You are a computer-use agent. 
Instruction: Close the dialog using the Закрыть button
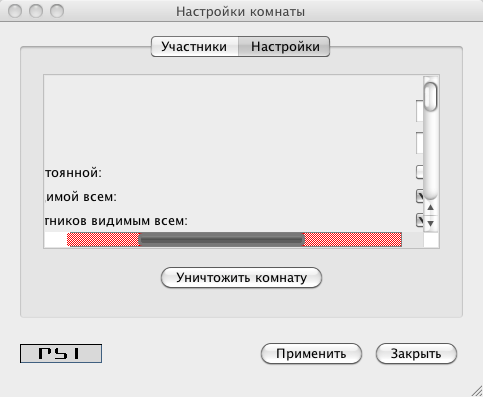(416, 354)
